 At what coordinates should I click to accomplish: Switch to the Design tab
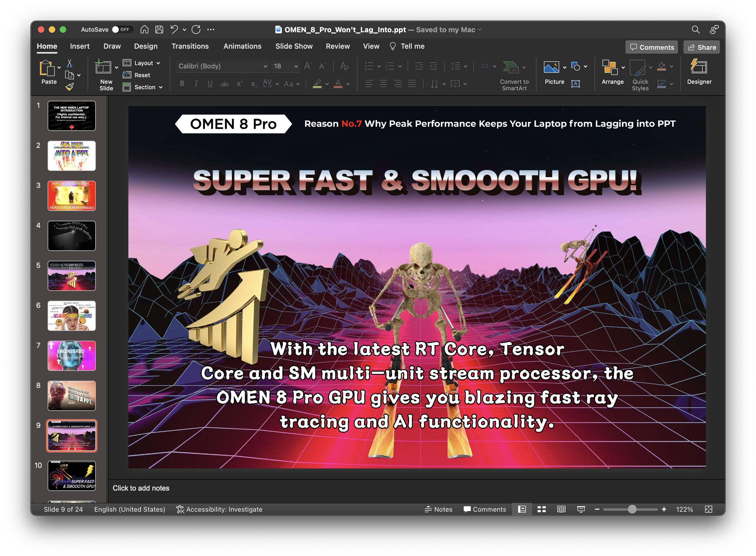click(146, 46)
